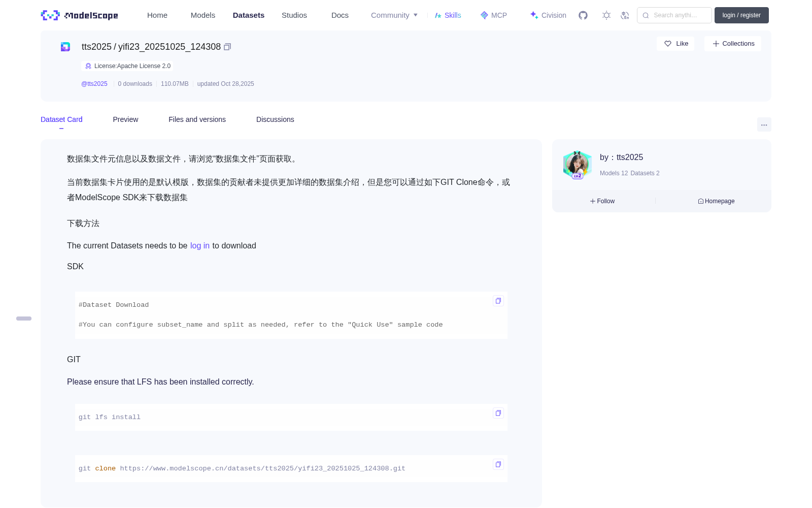Copy the Dataset Download SDK code block

click(498, 301)
